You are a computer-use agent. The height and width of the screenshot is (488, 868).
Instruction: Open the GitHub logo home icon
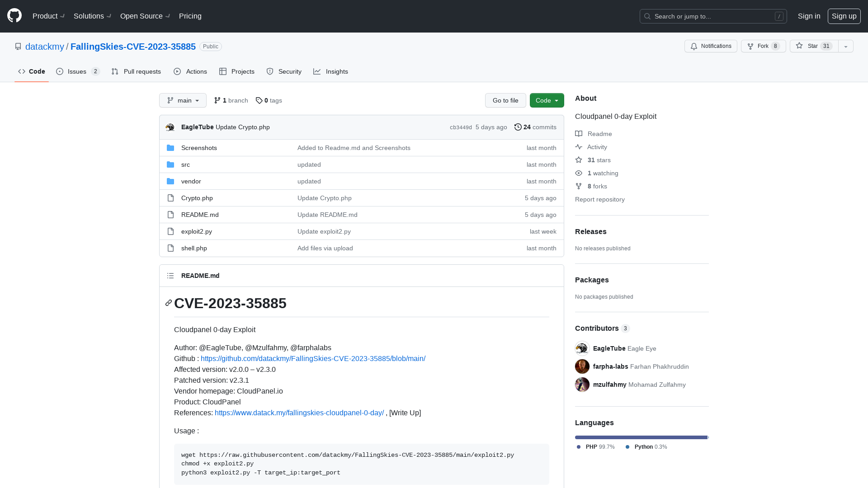pyautogui.click(x=14, y=16)
